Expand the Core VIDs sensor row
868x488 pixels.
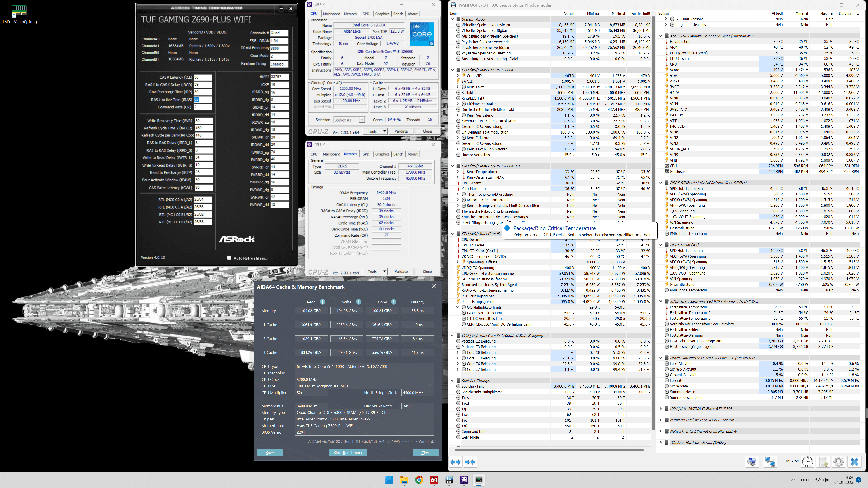[x=458, y=76]
